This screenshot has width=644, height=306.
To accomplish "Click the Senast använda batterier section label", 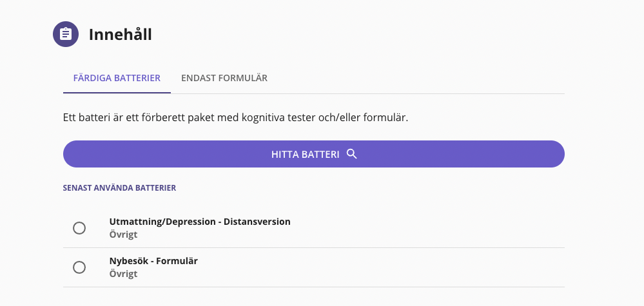I will click(119, 188).
